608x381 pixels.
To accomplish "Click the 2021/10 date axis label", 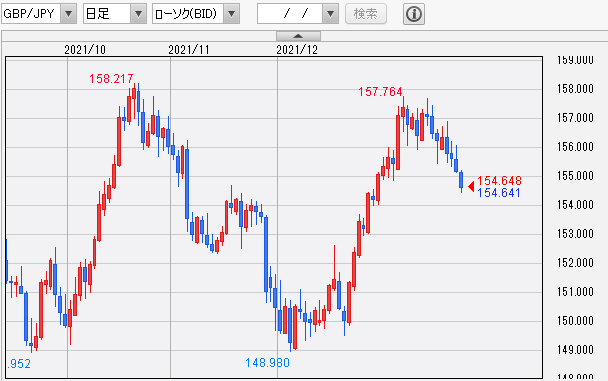I will tap(85, 50).
